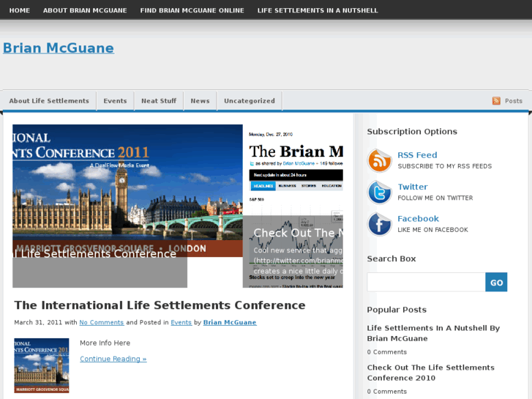This screenshot has width=532, height=399.
Task: Click the GO search button
Action: coord(496,282)
